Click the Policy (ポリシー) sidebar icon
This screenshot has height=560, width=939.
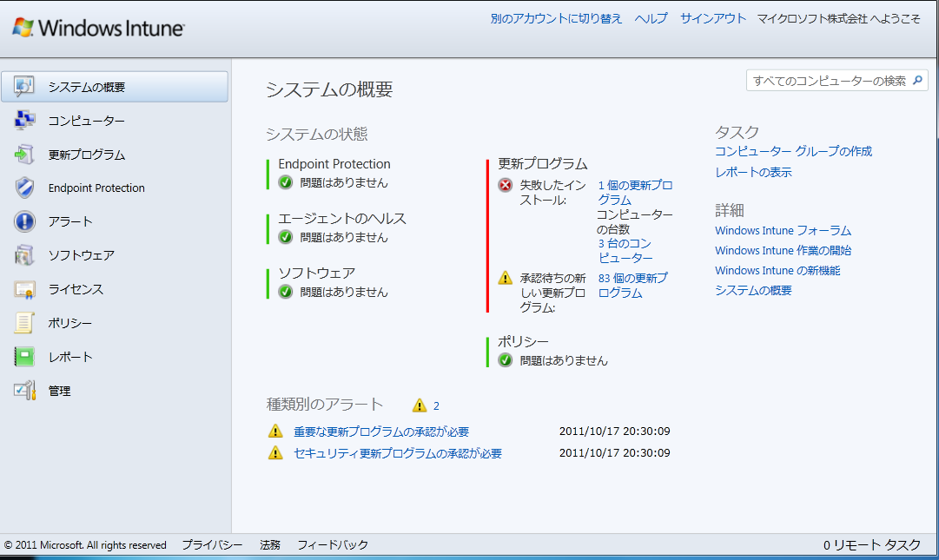tap(24, 323)
